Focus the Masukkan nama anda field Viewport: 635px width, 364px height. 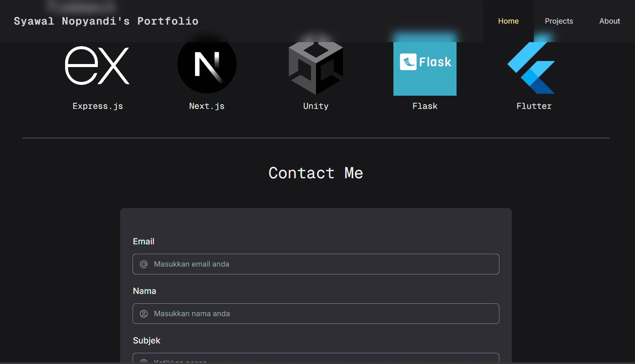point(316,313)
